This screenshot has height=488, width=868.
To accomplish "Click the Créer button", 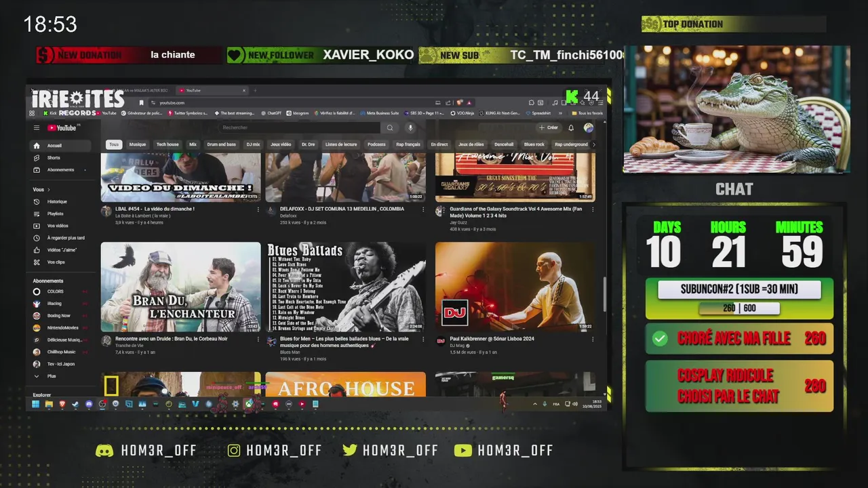I will pos(549,127).
